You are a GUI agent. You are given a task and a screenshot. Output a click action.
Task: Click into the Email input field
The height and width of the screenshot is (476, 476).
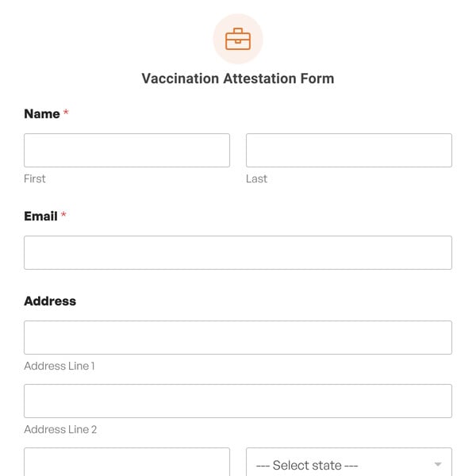coord(238,252)
